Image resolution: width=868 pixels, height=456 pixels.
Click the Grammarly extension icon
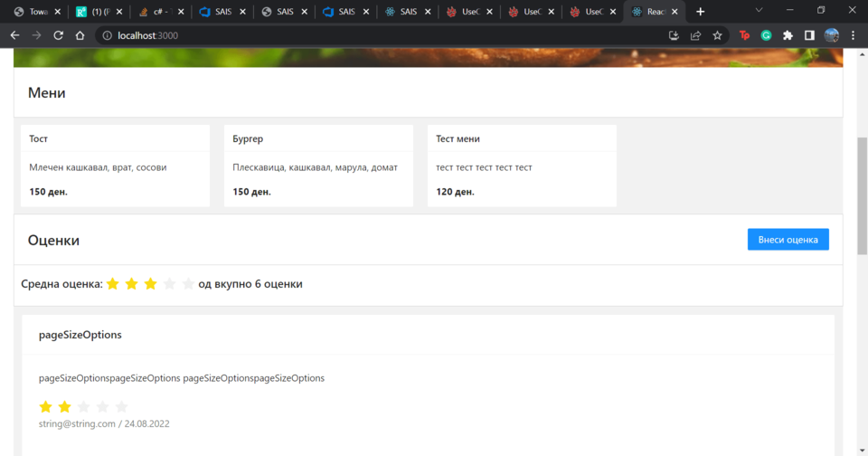pyautogui.click(x=766, y=35)
